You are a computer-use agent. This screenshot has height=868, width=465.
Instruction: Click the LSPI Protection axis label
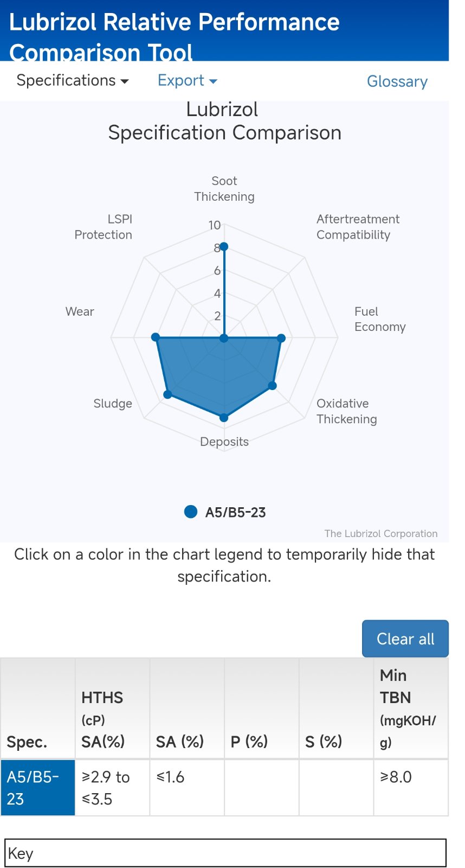click(104, 227)
